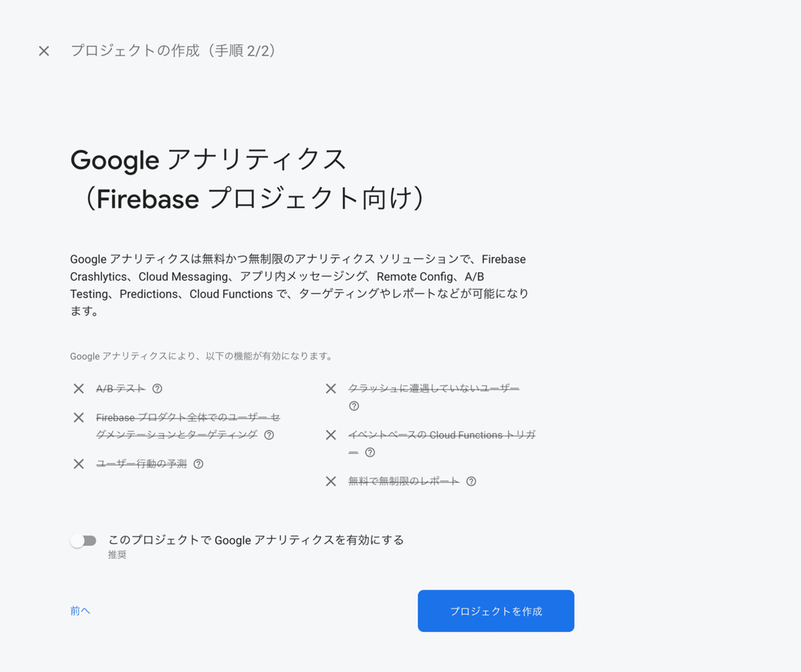
Task: Click the X icon beside ユーザー行動の予測
Action: click(78, 464)
